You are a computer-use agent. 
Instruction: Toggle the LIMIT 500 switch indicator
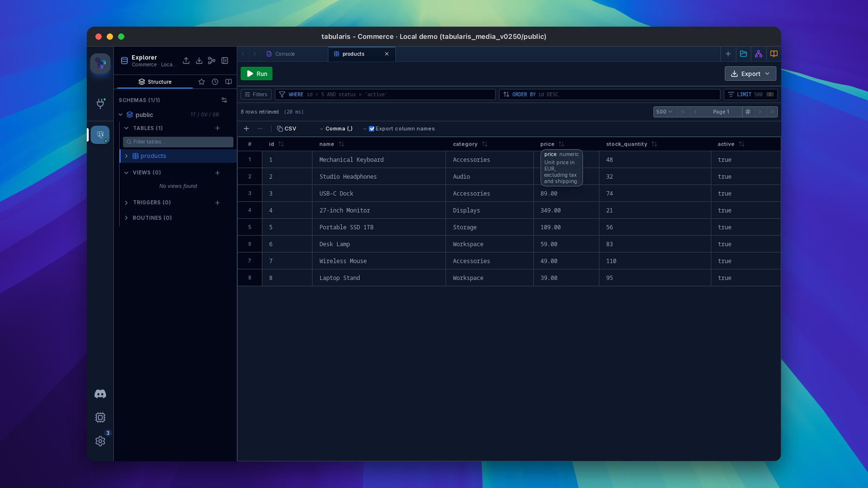click(x=770, y=94)
